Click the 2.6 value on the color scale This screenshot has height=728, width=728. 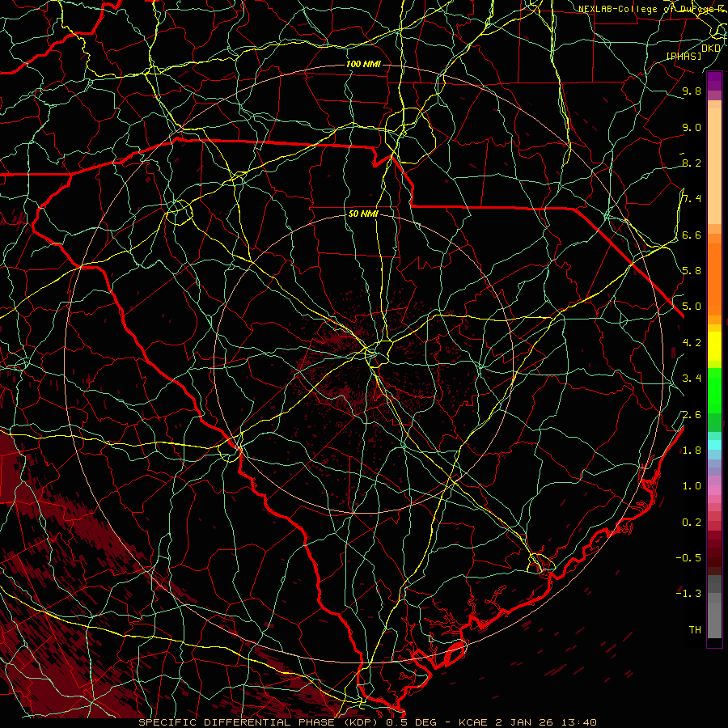tap(692, 415)
